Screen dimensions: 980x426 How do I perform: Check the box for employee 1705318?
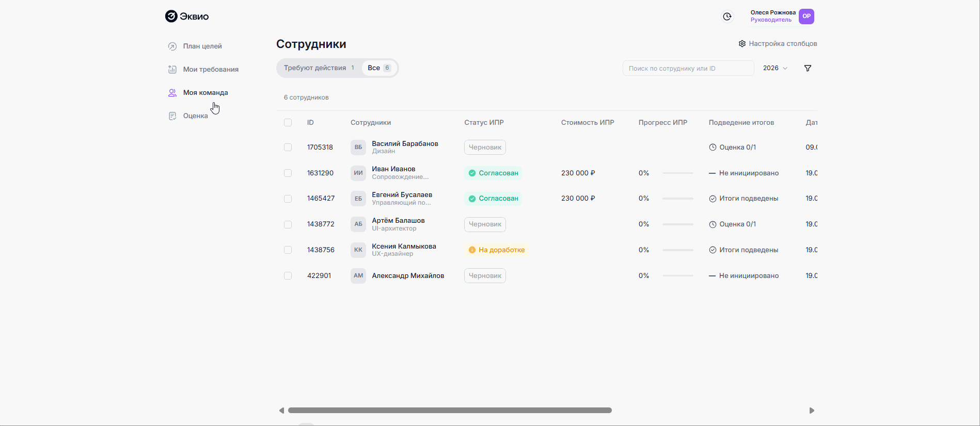click(288, 148)
